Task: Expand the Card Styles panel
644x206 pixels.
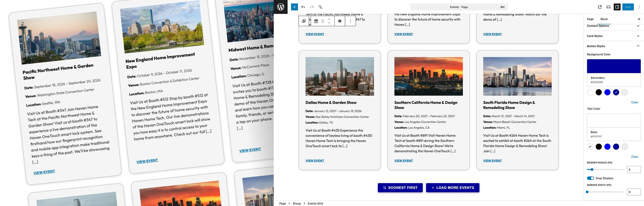Action: tap(614, 36)
